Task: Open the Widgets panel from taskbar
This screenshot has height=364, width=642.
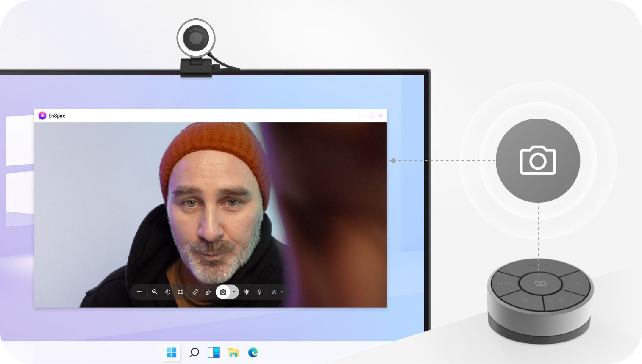Action: pos(214,352)
